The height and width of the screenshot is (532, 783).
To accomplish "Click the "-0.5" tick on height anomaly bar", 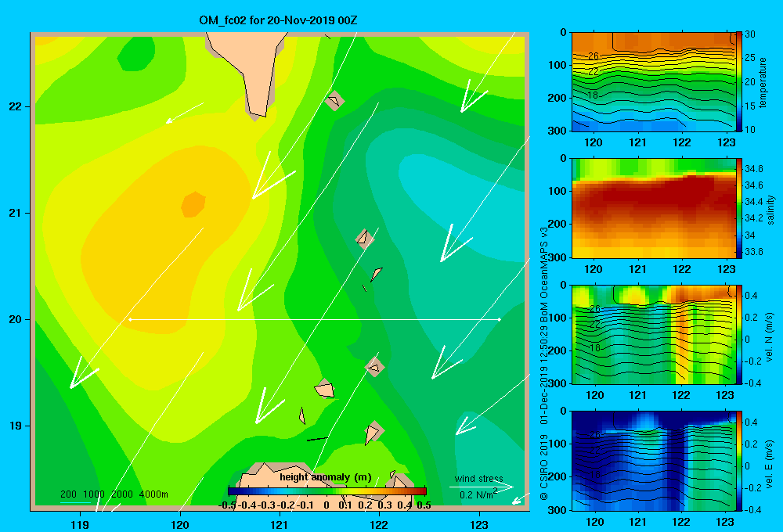I will 227,505.
